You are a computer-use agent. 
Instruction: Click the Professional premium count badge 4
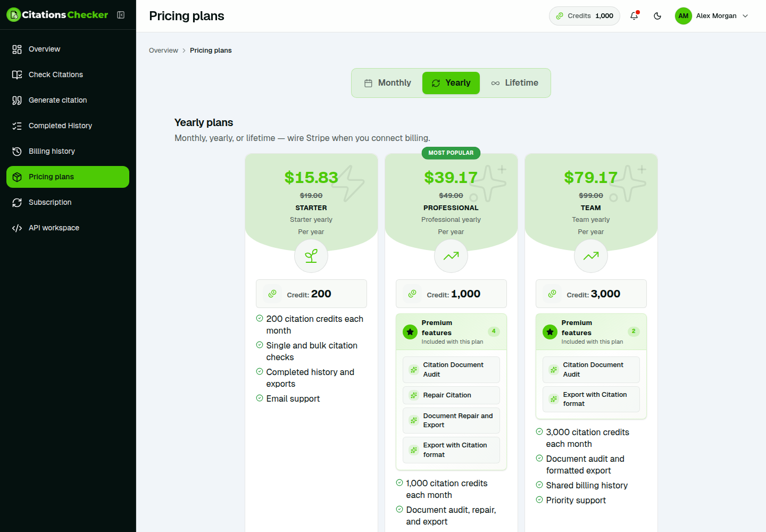[x=494, y=331]
